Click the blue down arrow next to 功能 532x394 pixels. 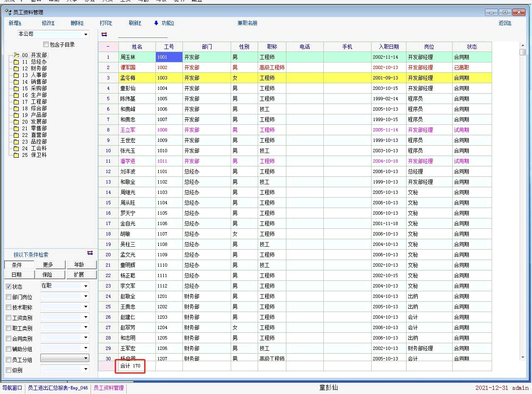click(156, 23)
